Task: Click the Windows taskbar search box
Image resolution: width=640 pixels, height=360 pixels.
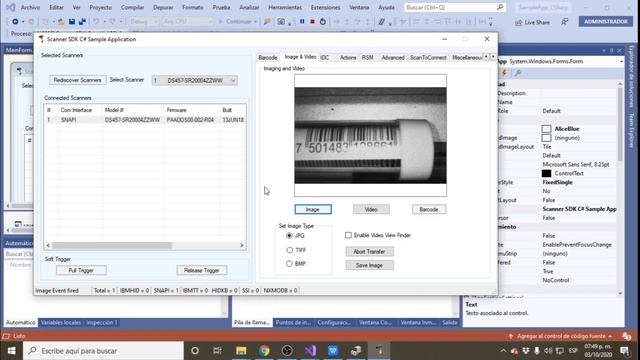Action: [103, 351]
